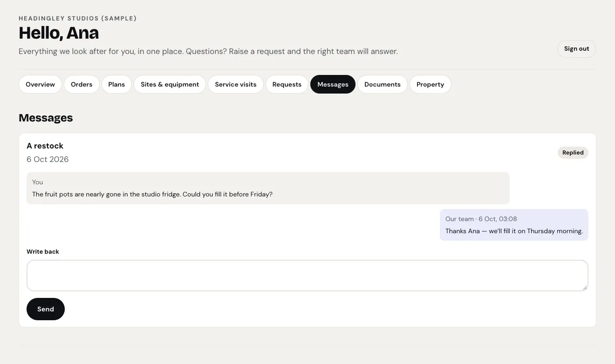The width and height of the screenshot is (615, 364).
Task: Click the 'Write back' field label
Action: pyautogui.click(x=43, y=251)
